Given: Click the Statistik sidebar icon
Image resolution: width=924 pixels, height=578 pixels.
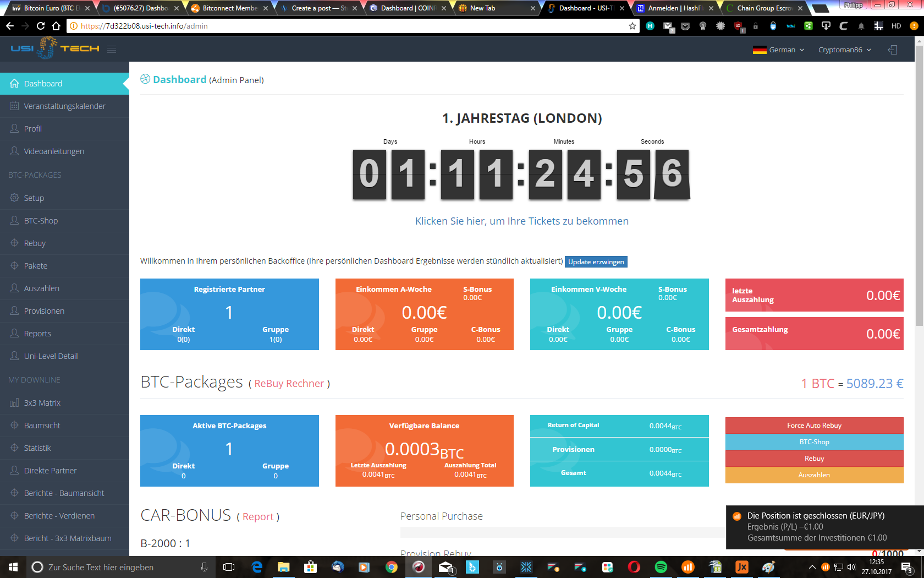Looking at the screenshot, I should point(14,448).
